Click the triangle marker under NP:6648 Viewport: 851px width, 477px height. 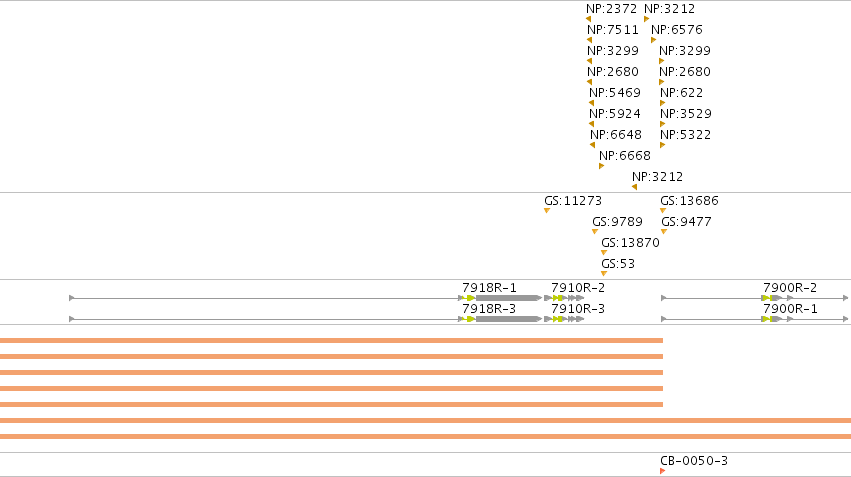pyautogui.click(x=593, y=145)
